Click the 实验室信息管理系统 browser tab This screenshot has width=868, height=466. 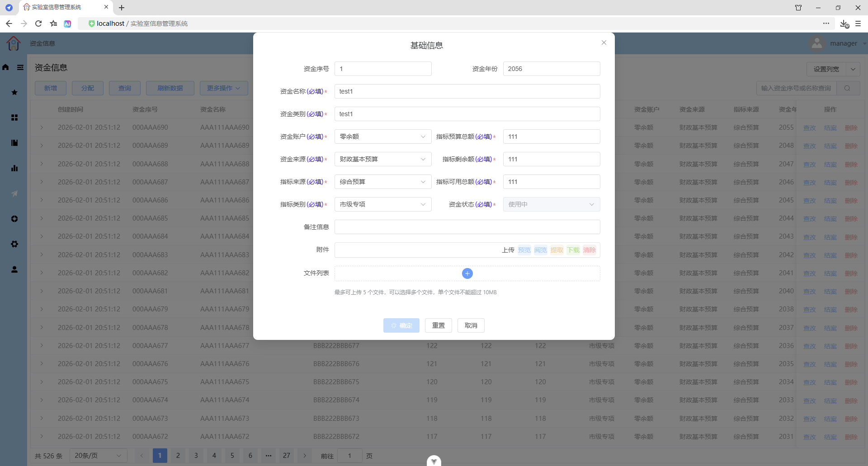[x=66, y=7]
